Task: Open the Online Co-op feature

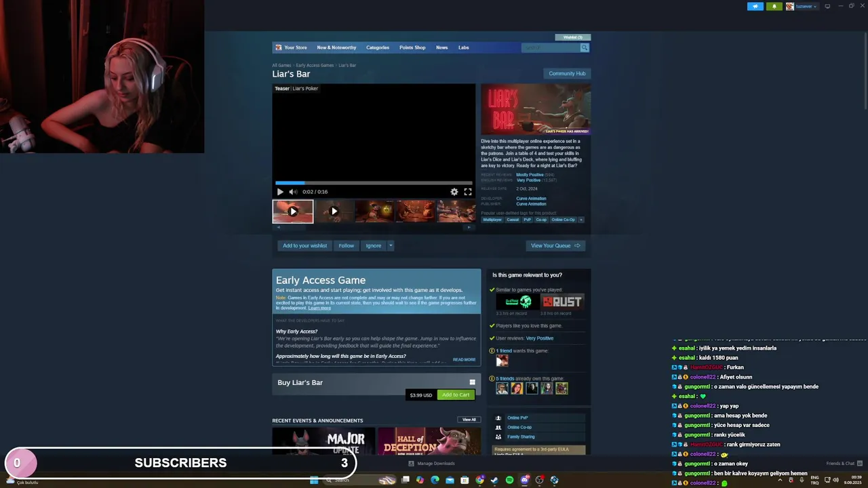Action: pos(519,427)
